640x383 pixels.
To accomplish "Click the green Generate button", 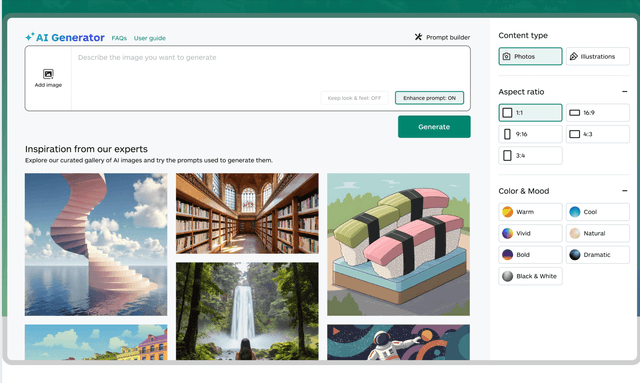I will point(434,127).
